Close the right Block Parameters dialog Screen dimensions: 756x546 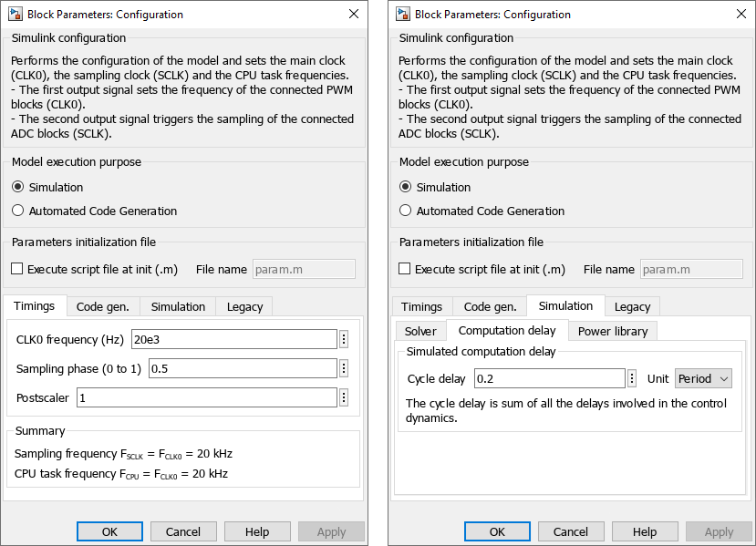coord(741,14)
